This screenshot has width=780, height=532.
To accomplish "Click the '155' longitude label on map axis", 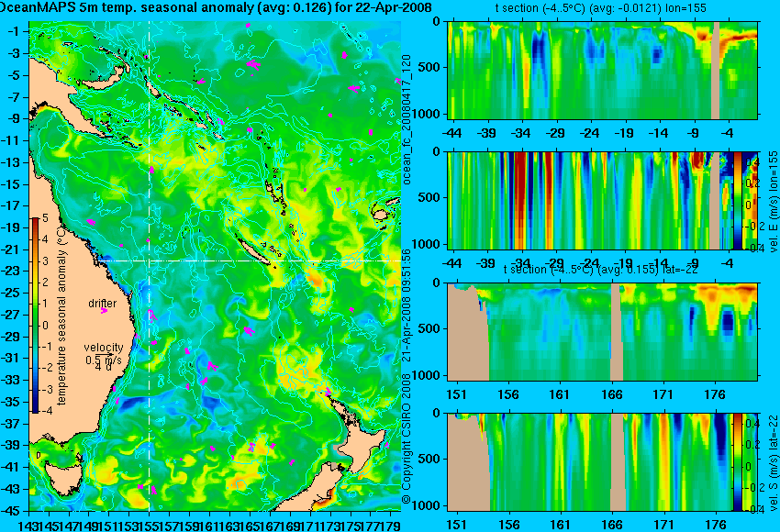I will coord(150,525).
